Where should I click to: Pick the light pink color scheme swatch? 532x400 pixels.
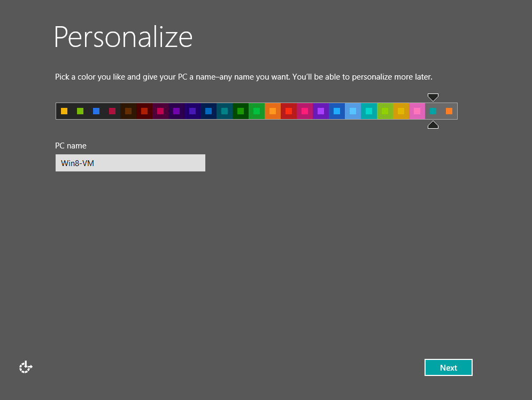tap(417, 111)
